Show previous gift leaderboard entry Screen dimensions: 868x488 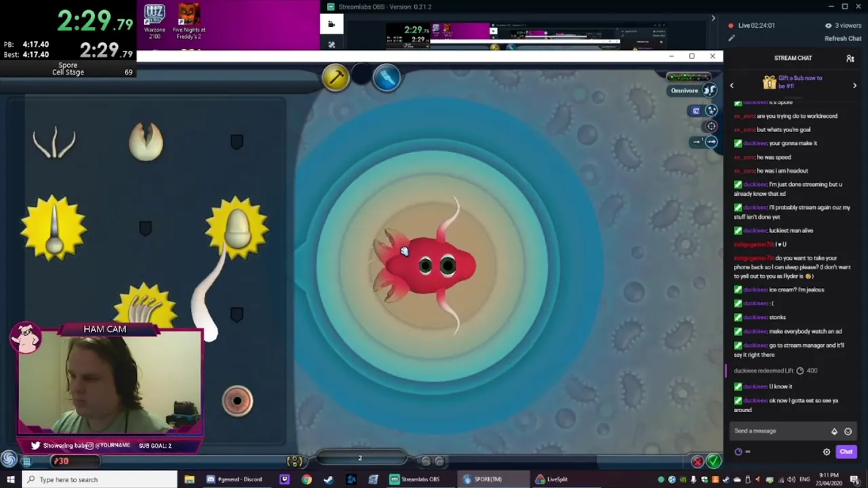(x=732, y=85)
